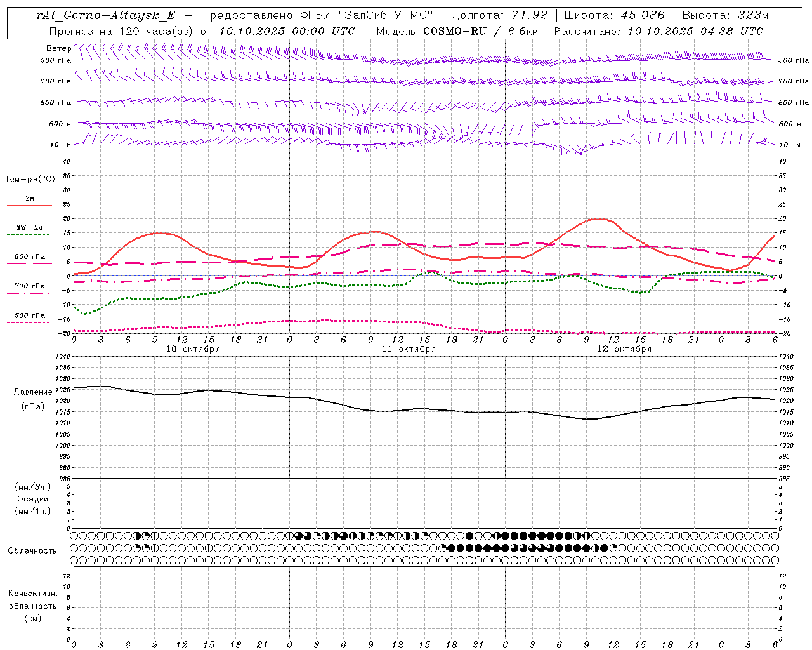Click the (км) unit label
Image resolution: width=812 pixels, height=650 pixels.
click(x=33, y=618)
